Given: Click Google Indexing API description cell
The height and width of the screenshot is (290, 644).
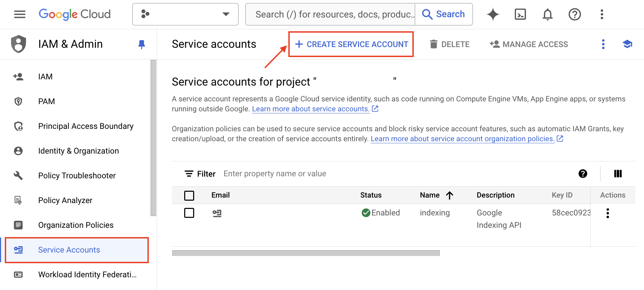Looking at the screenshot, I should click(x=499, y=219).
